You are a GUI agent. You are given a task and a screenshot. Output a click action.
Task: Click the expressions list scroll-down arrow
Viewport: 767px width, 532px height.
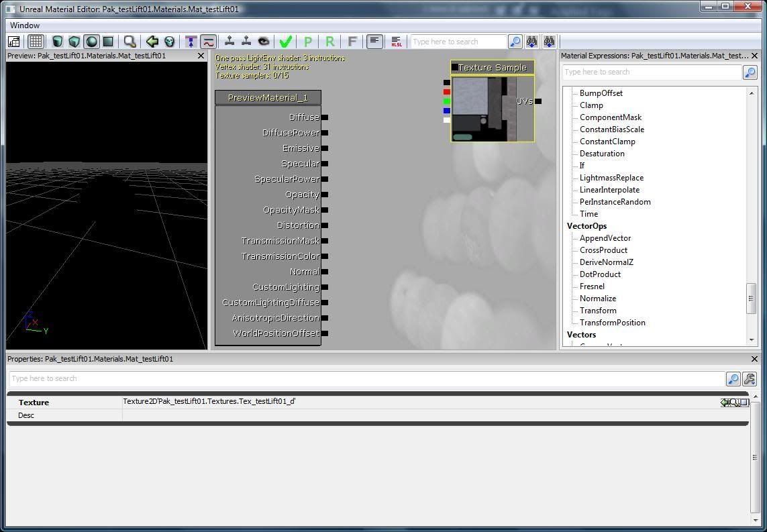pyautogui.click(x=752, y=340)
